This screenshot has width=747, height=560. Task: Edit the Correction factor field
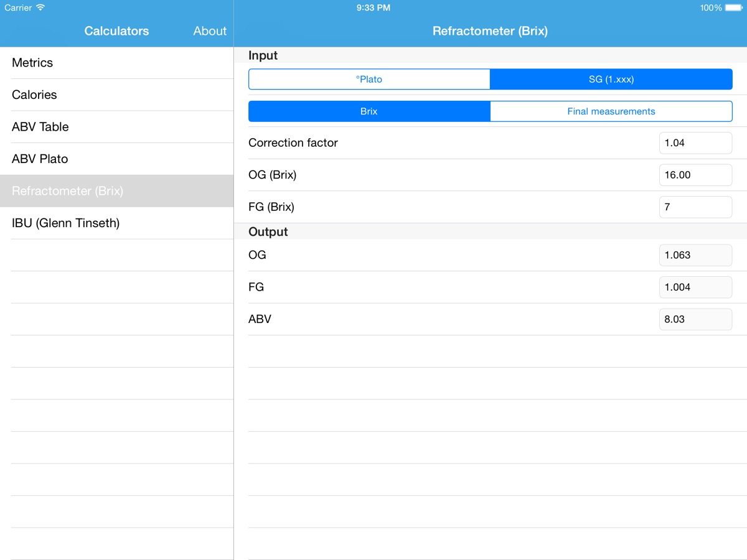coord(695,143)
